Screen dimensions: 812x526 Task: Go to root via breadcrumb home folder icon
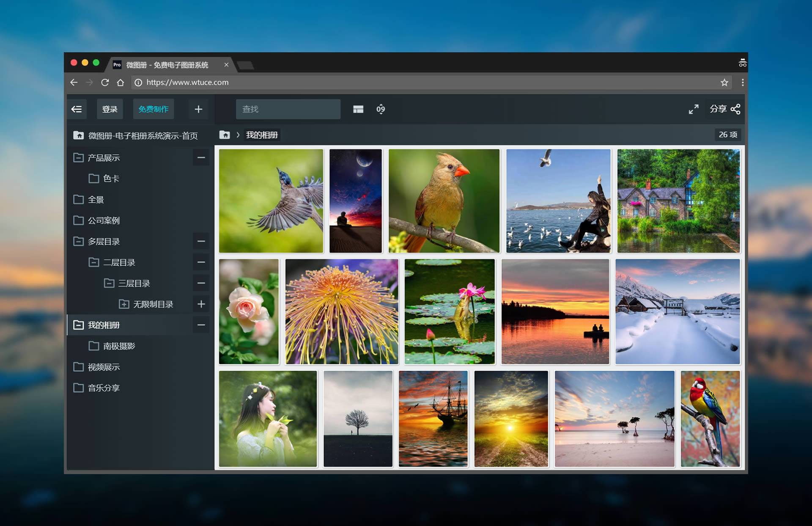pos(225,135)
